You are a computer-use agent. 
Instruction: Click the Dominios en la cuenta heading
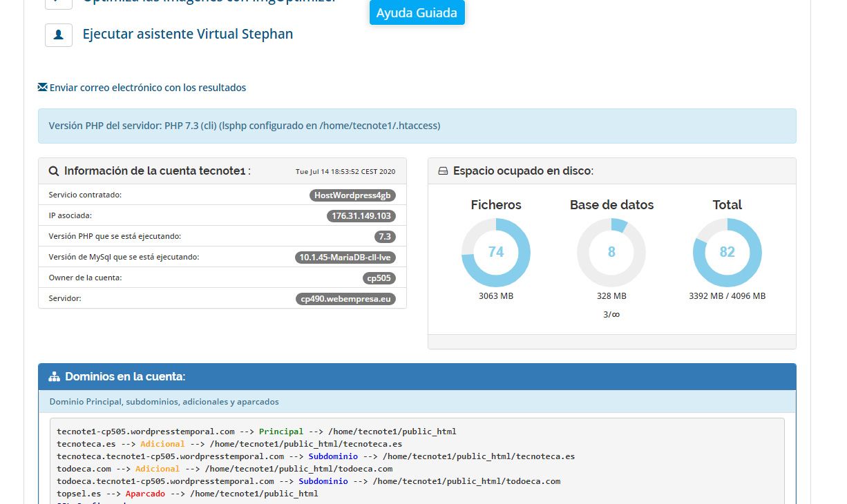(x=125, y=377)
